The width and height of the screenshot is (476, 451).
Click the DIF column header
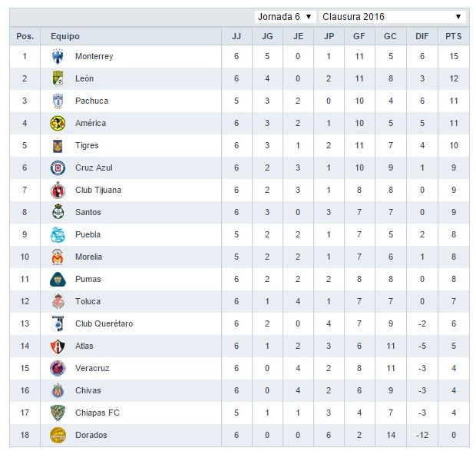pyautogui.click(x=421, y=36)
